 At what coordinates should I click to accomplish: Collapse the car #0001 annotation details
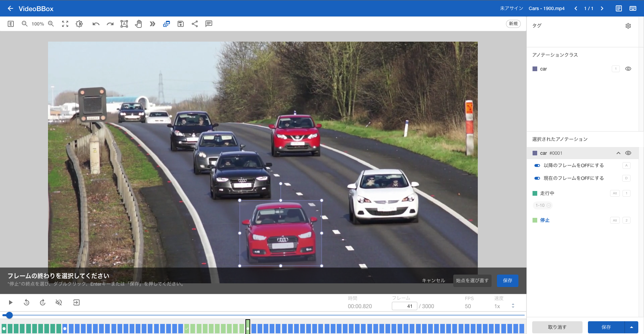(x=618, y=153)
